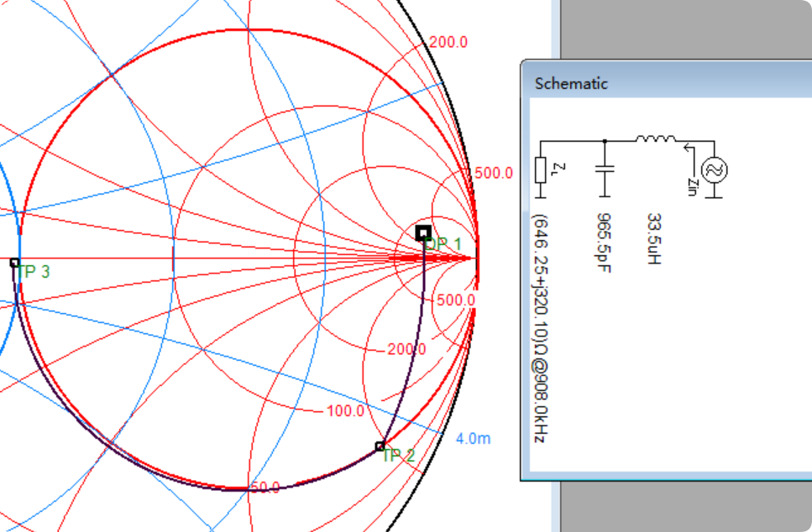Click the 100.0 red circle label
812x532 pixels.
(x=345, y=411)
